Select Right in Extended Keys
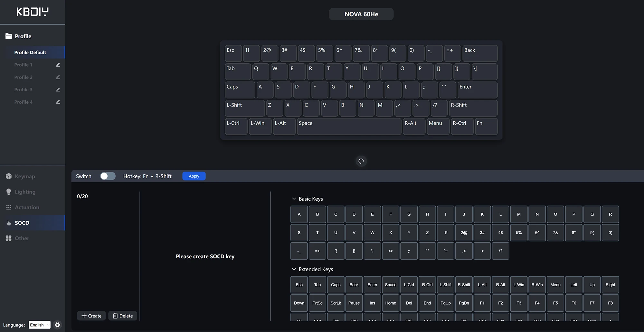The height and width of the screenshot is (332, 644). tap(610, 285)
